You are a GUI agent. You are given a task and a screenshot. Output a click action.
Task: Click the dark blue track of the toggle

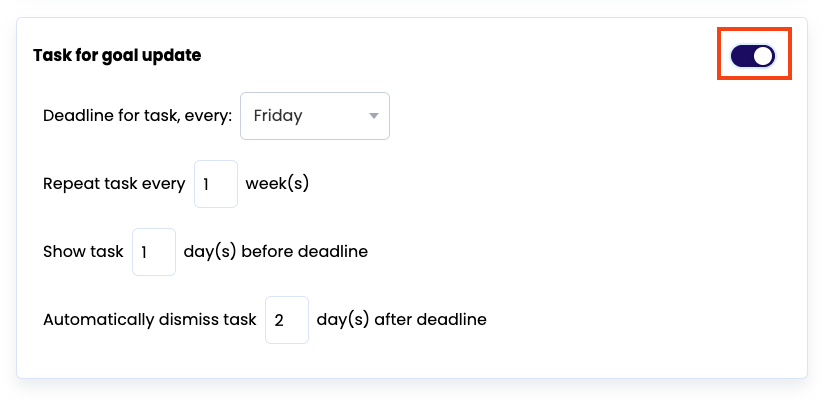coord(741,56)
